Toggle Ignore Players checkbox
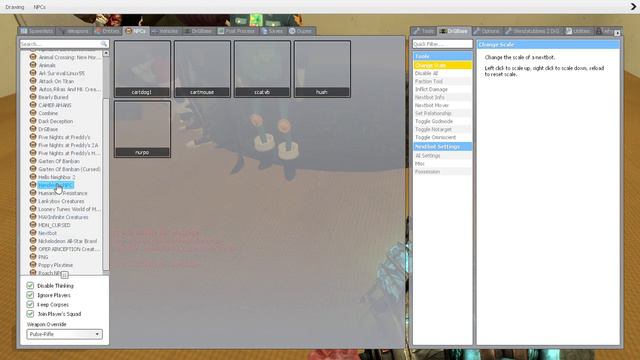 click(x=30, y=295)
